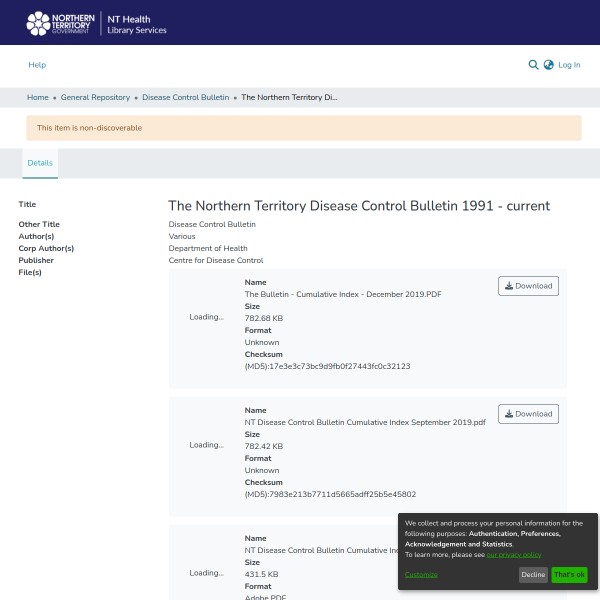Open the language globe icon

(548, 65)
